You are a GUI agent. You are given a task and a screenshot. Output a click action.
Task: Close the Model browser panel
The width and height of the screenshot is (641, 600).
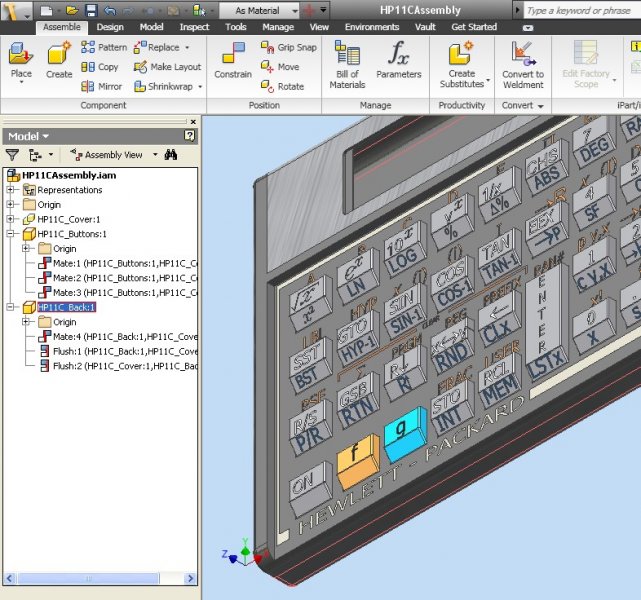click(x=193, y=122)
